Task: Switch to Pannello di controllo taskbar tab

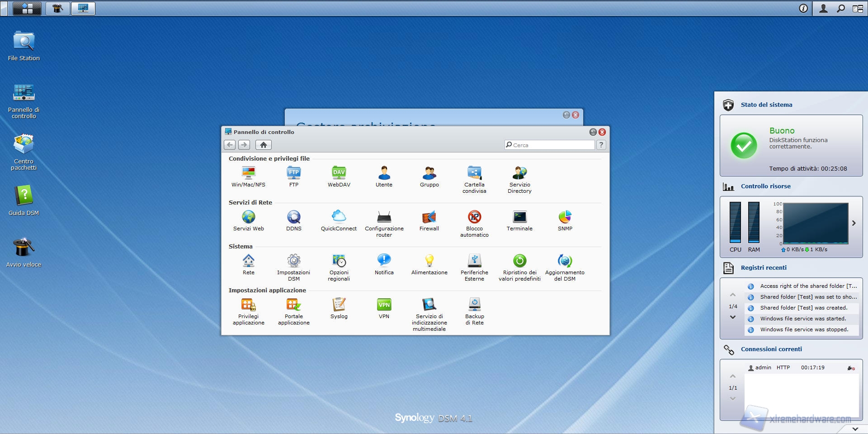Action: click(x=83, y=8)
